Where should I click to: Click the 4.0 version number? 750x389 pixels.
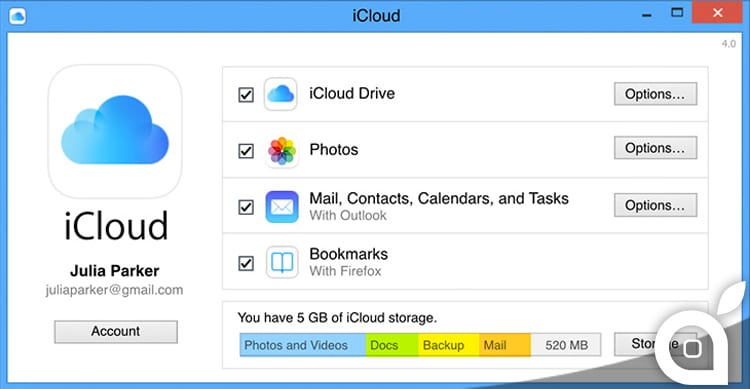(728, 44)
